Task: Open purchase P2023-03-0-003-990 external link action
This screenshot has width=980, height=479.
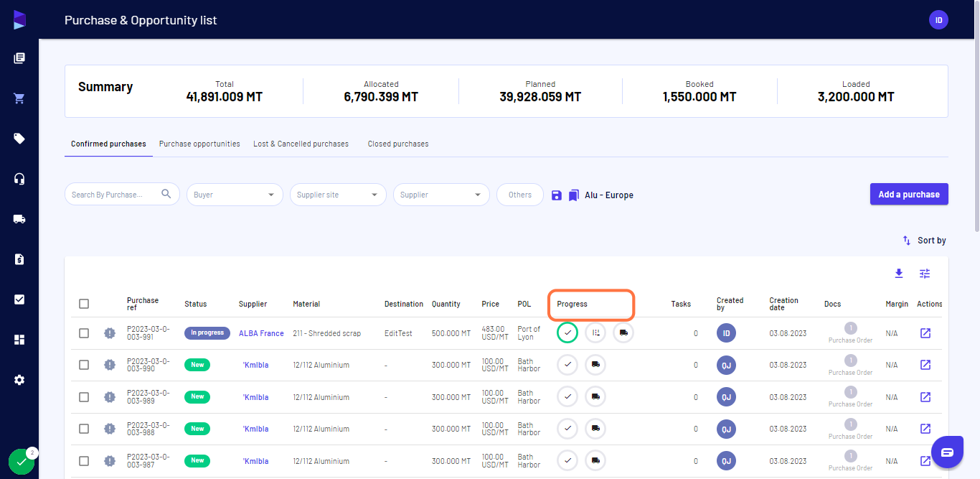Action: tap(925, 365)
